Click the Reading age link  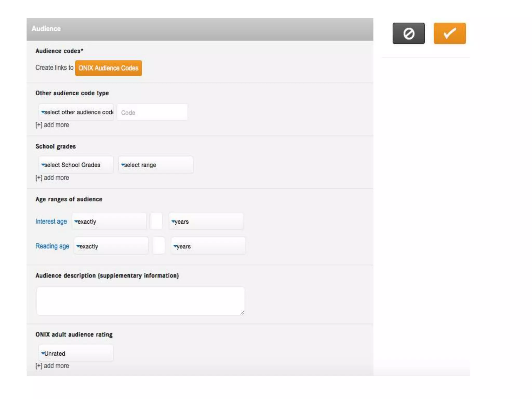[52, 246]
